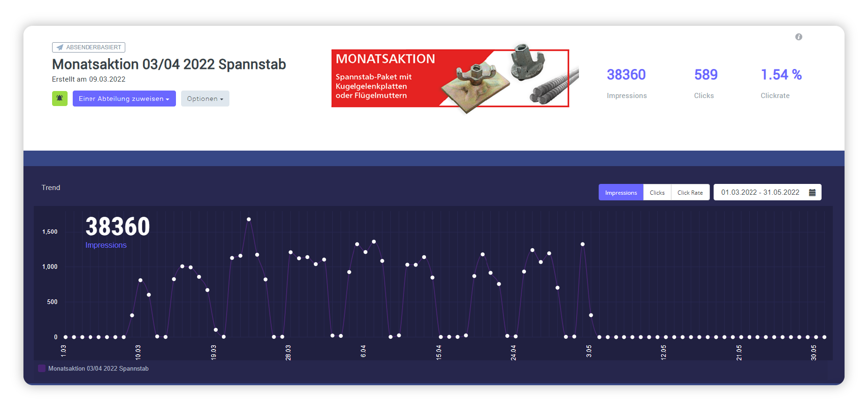Open the Optionen dropdown menu
The height and width of the screenshot is (411, 868).
205,99
